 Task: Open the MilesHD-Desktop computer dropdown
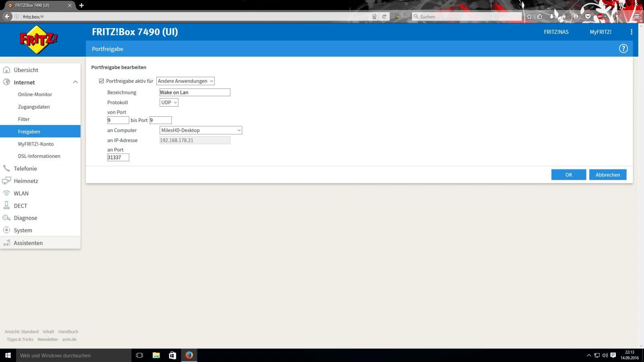pyautogui.click(x=201, y=130)
